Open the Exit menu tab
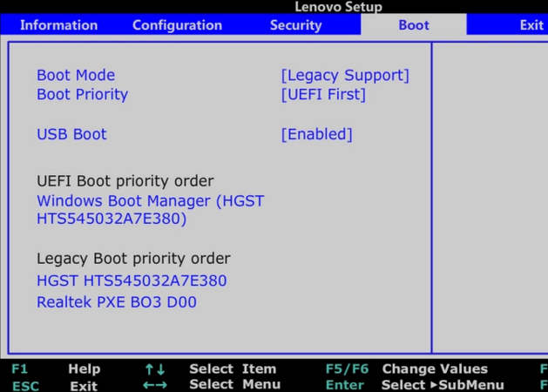Image resolution: width=548 pixels, height=392 pixels. point(531,25)
